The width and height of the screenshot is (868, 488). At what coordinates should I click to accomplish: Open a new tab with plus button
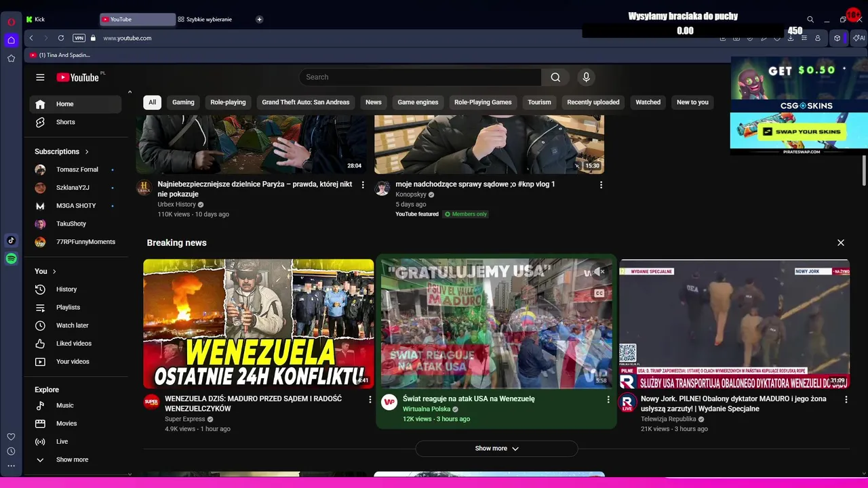click(x=259, y=20)
